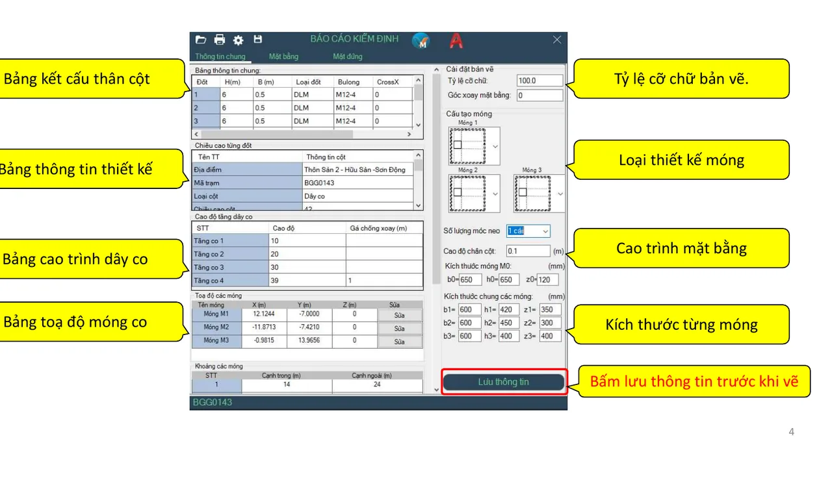Screen dimensions: 832x504
Task: Click the h2 dimension field
Action: (509, 323)
